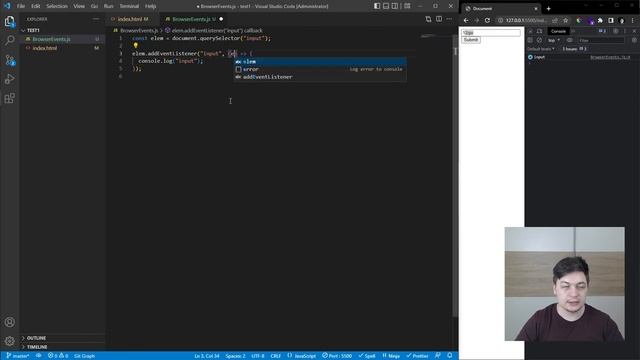Click BrowserEvents.js in the editor breadcrumb
This screenshot has width=640, height=360.
(139, 31)
